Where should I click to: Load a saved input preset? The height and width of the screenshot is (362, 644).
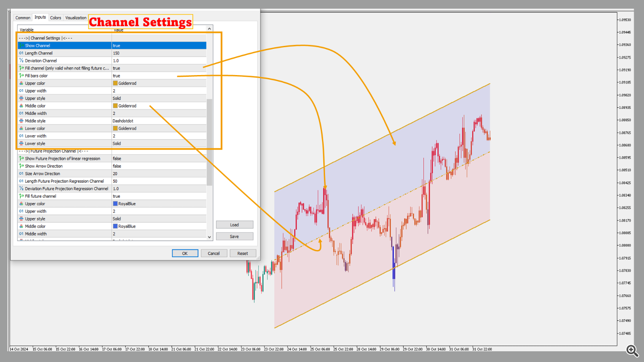tap(234, 225)
